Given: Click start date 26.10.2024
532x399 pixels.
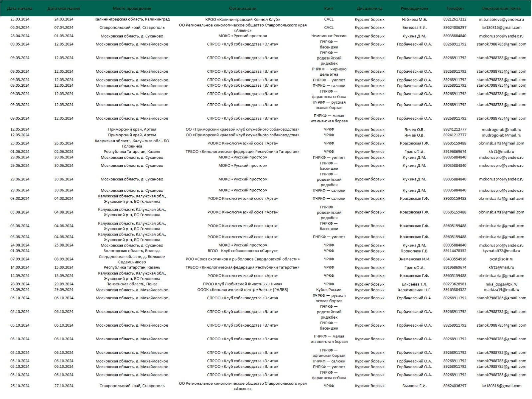Looking at the screenshot, I should tap(20, 386).
